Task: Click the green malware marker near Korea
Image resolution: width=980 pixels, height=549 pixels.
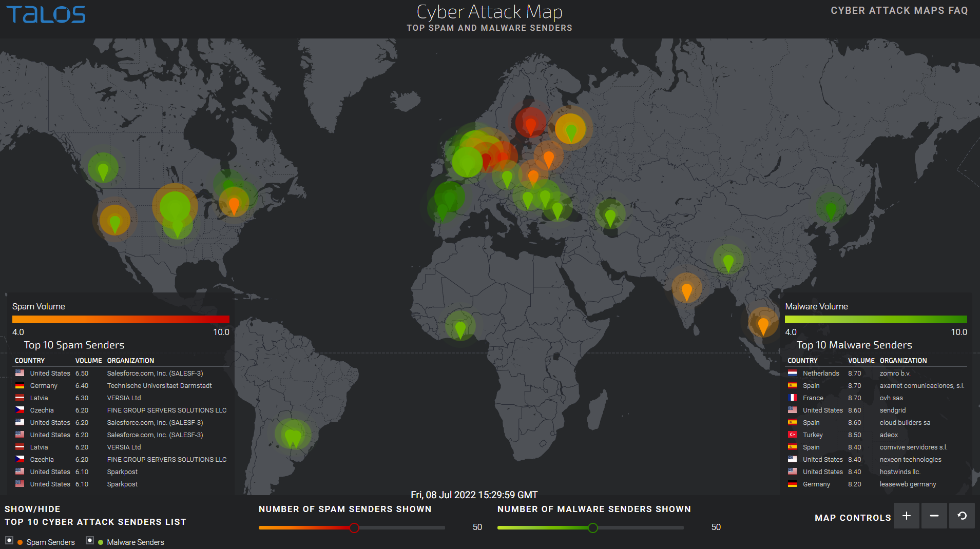Action: click(x=831, y=209)
